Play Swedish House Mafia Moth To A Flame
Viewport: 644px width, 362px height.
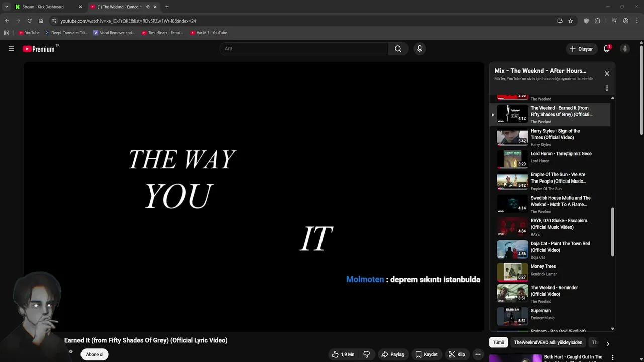(551, 204)
